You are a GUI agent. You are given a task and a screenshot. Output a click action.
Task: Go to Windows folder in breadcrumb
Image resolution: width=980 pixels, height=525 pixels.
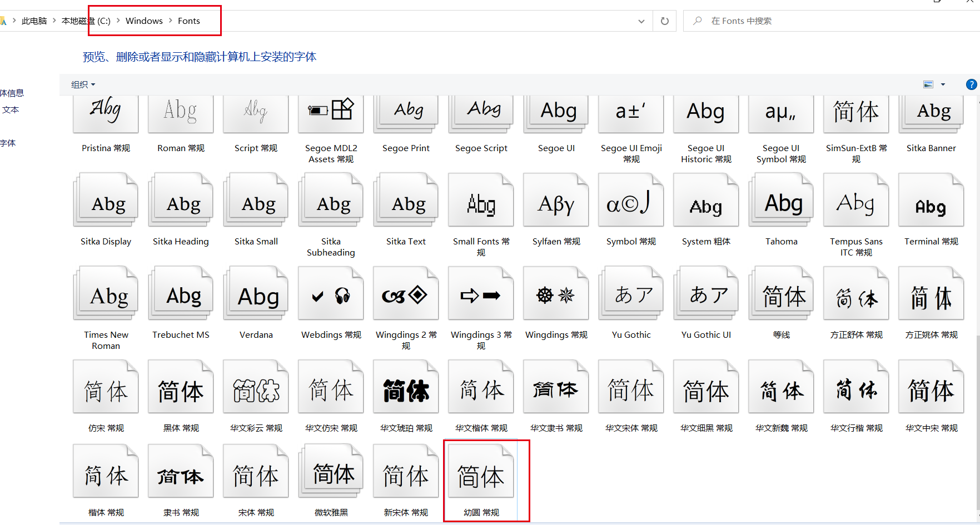144,21
